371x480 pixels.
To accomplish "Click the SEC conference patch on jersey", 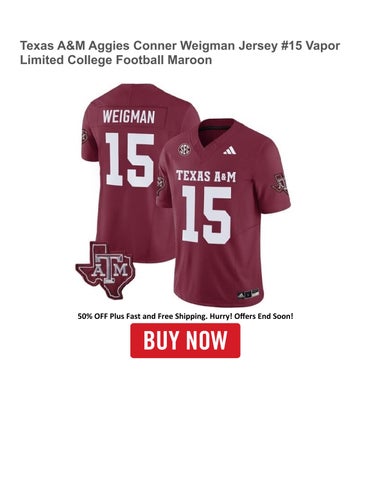I will point(184,149).
